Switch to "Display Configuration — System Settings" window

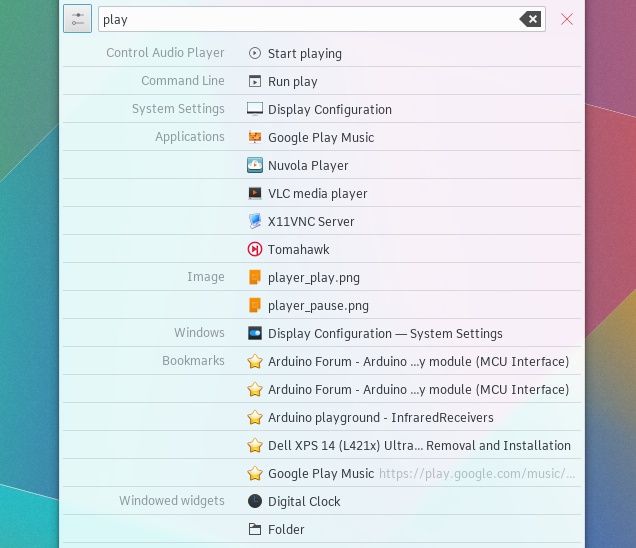pos(385,333)
